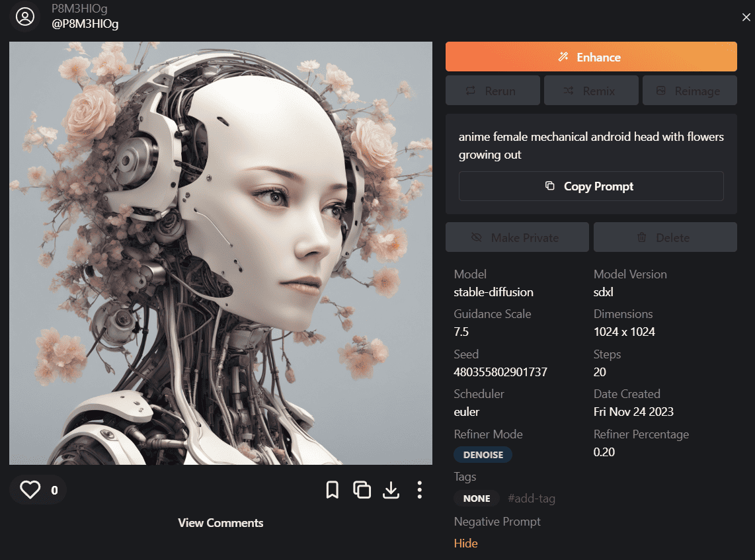Click the #add-tag field
Image resolution: width=755 pixels, height=560 pixels.
[x=531, y=499]
